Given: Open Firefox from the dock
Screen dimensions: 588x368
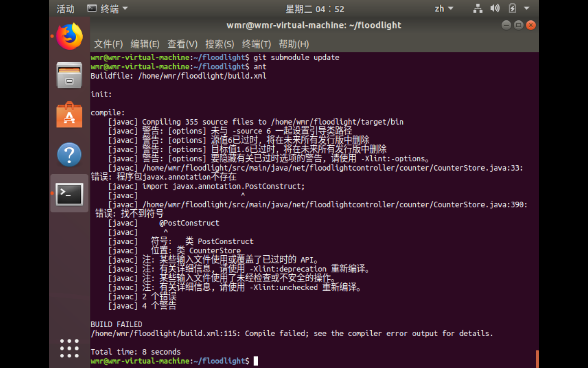Looking at the screenshot, I should click(70, 36).
